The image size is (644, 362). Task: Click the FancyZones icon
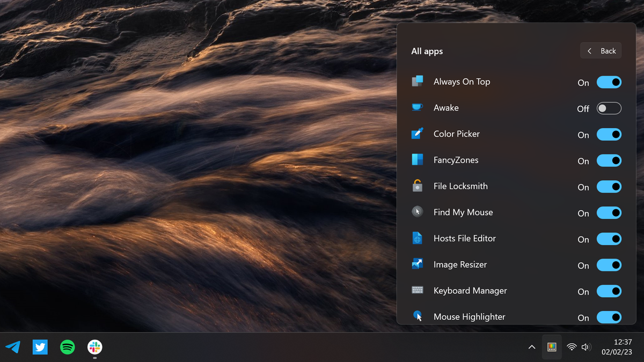418,160
